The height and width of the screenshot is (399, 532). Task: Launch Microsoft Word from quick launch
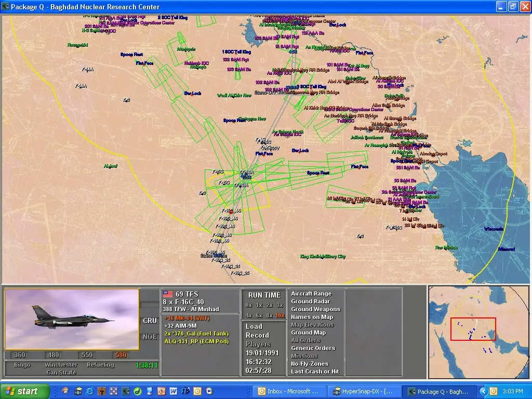173,391
